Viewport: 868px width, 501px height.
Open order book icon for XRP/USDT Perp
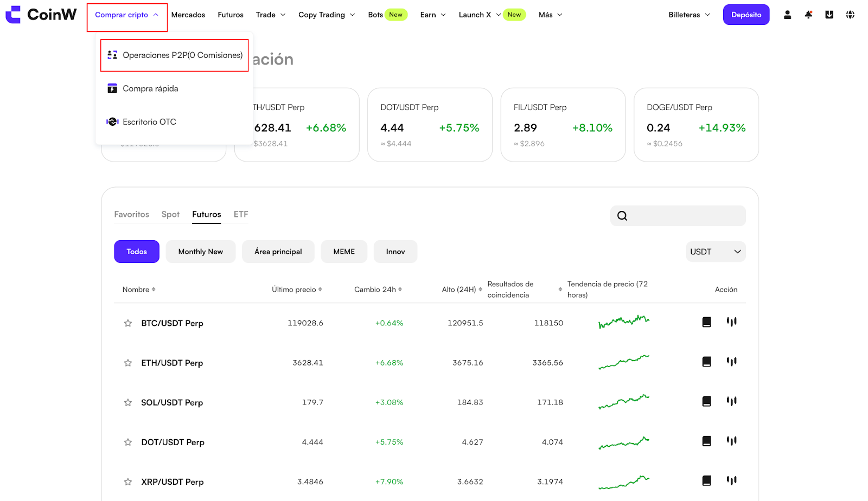[706, 480]
